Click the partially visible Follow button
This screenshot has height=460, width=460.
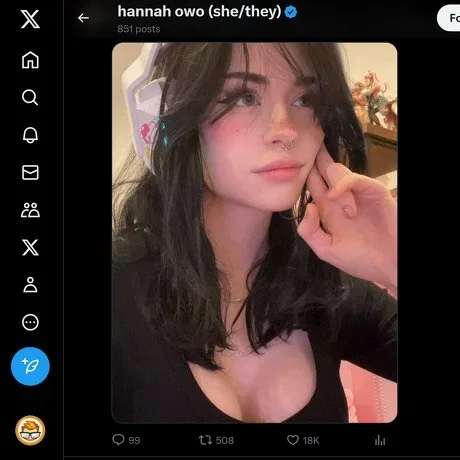click(449, 18)
